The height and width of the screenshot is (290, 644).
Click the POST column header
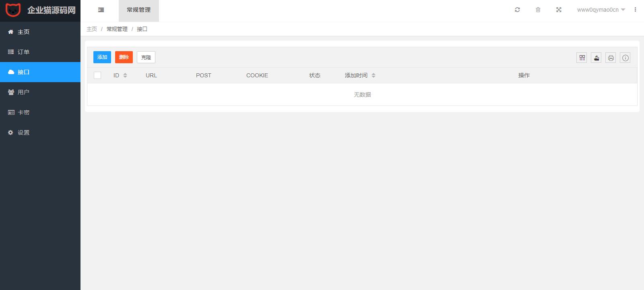tap(204, 75)
